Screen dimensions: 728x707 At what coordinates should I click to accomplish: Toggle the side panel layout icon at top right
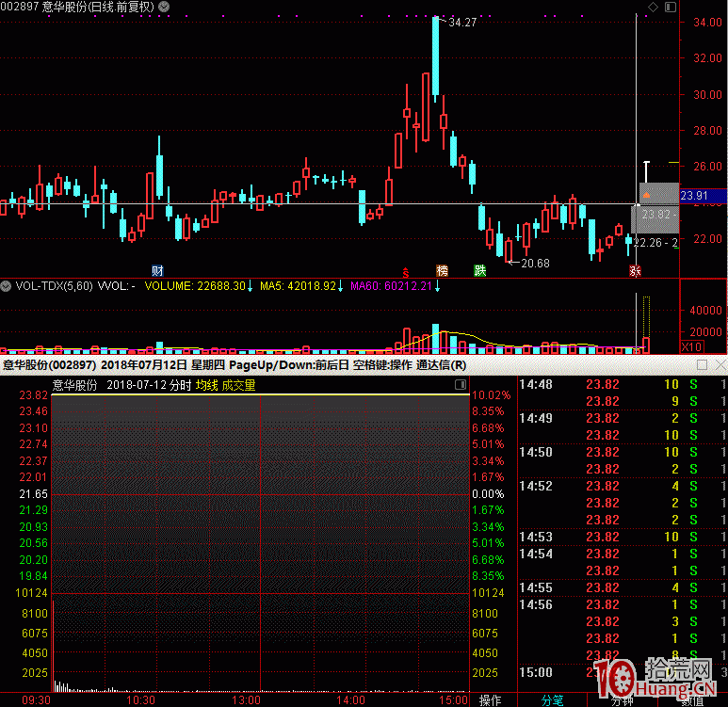(670, 7)
